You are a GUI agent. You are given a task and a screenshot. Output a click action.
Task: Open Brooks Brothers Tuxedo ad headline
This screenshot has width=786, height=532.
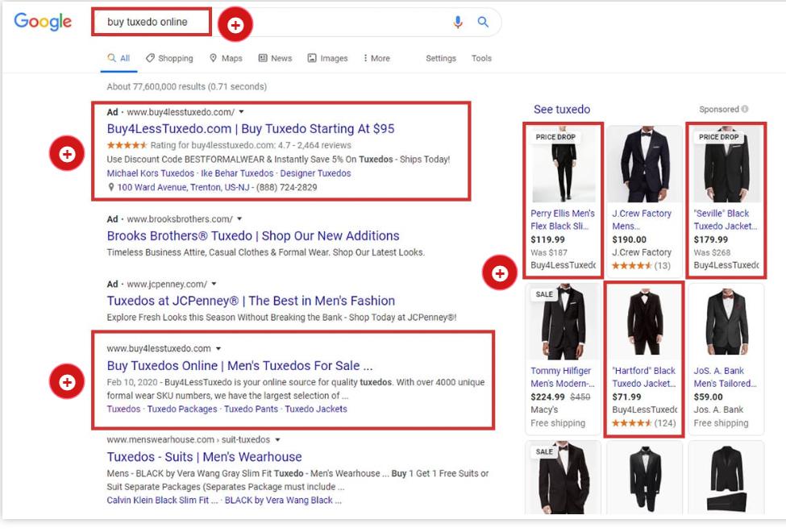[253, 235]
